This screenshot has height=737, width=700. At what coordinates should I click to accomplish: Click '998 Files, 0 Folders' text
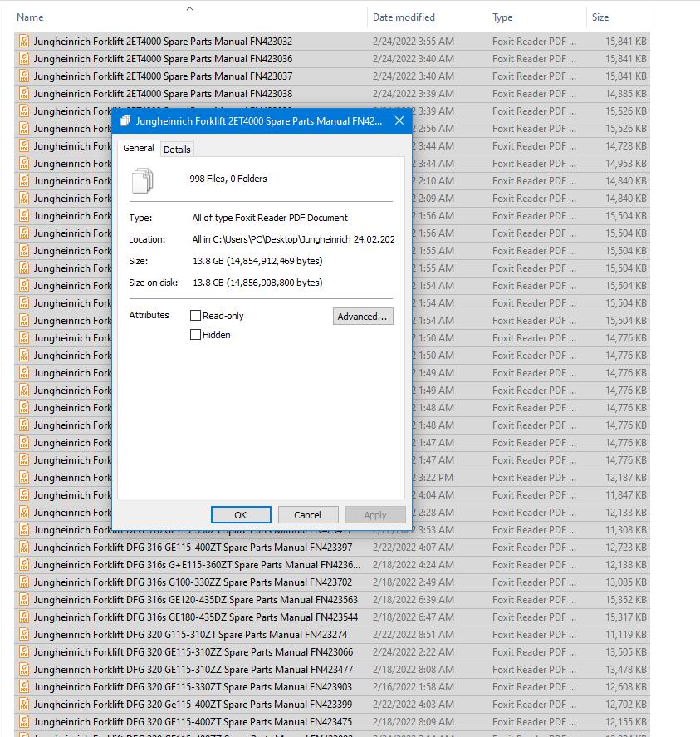[228, 179]
